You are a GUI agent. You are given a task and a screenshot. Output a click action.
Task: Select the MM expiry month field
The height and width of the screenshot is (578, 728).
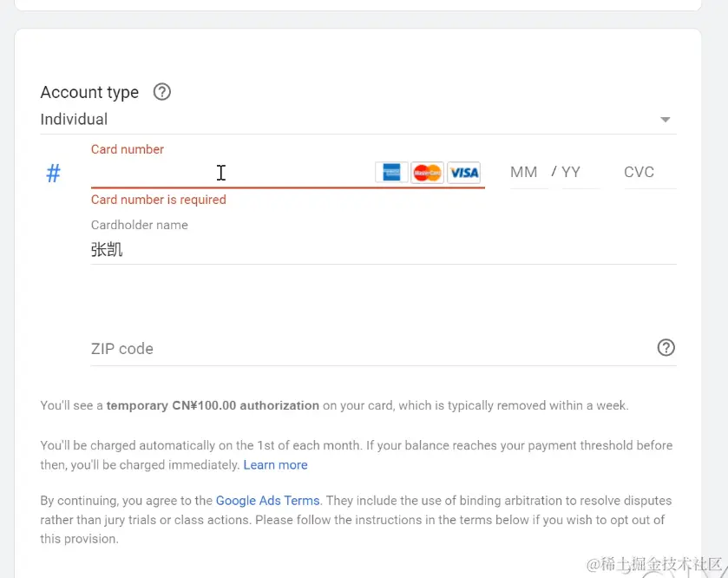[x=528, y=173]
